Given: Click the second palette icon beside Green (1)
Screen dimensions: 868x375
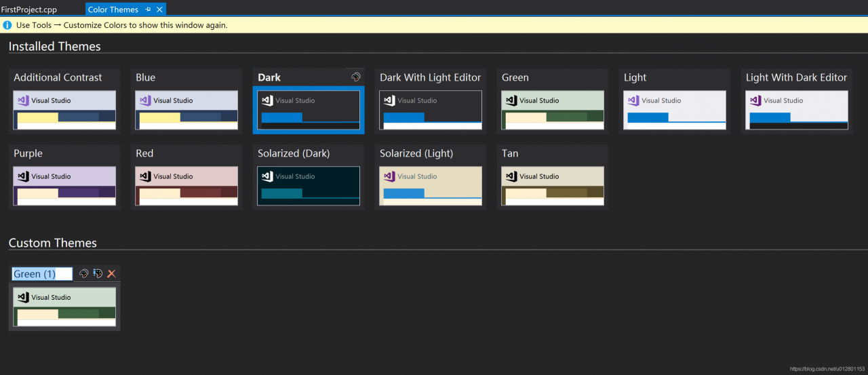Looking at the screenshot, I should tap(98, 274).
